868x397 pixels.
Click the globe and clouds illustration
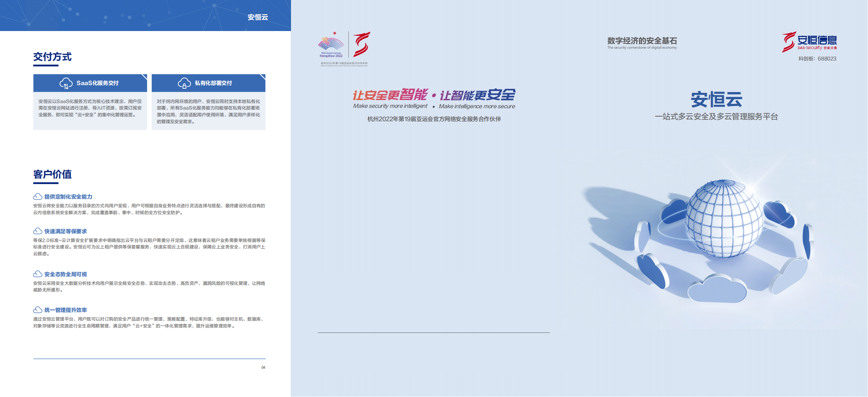point(699,231)
